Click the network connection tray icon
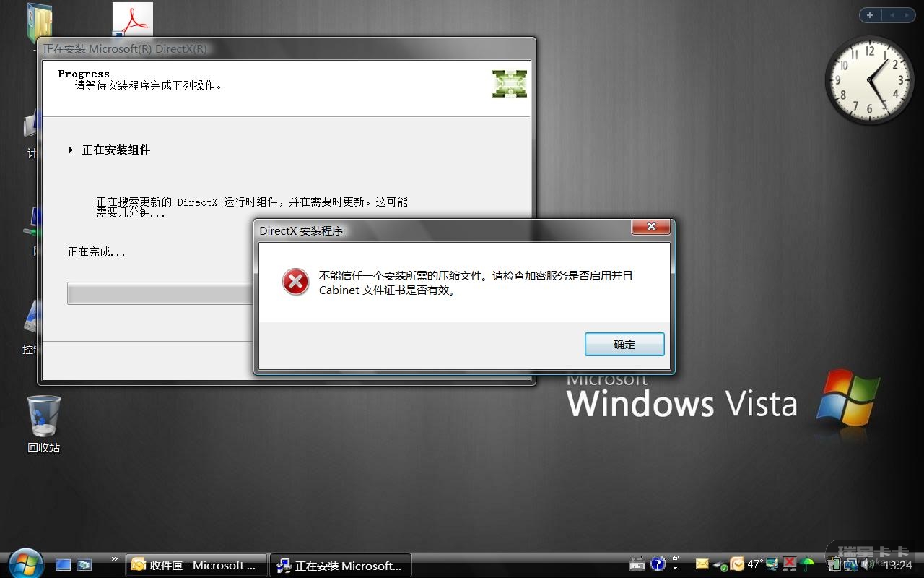 click(x=852, y=565)
